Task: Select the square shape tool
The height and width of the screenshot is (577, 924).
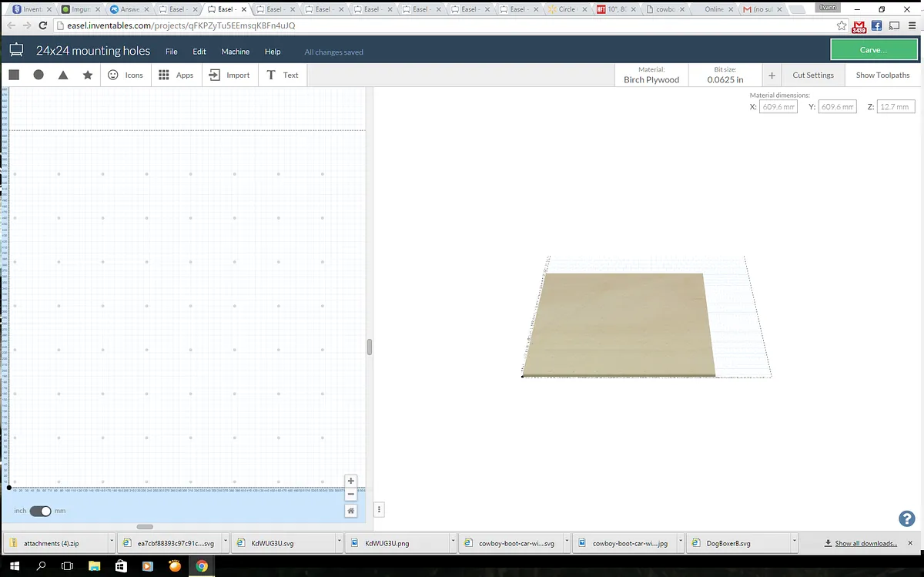Action: click(14, 75)
